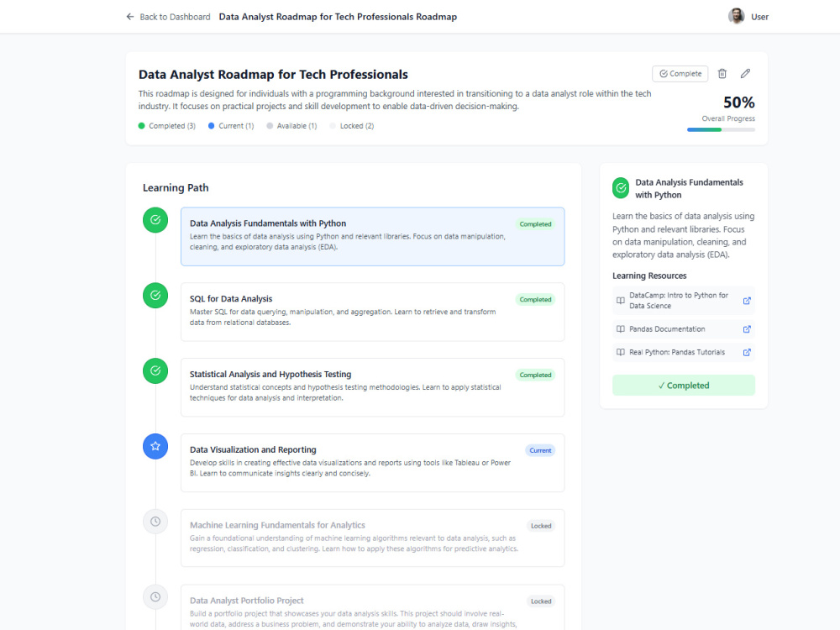Open Statistical Analysis and Hypothesis Testing card
840x630 pixels.
pos(372,387)
